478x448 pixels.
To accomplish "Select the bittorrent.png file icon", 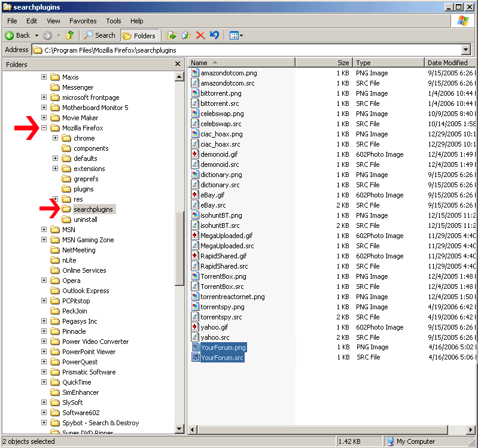I will [195, 93].
